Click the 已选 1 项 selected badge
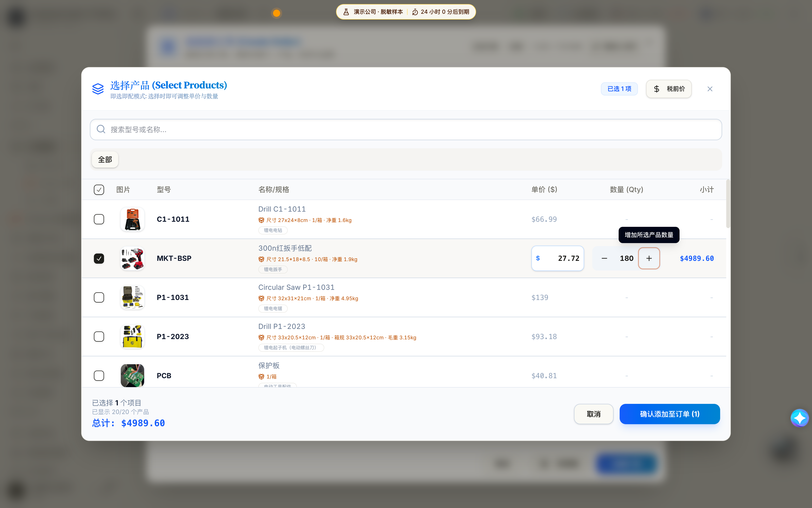The width and height of the screenshot is (812, 508). pos(619,89)
